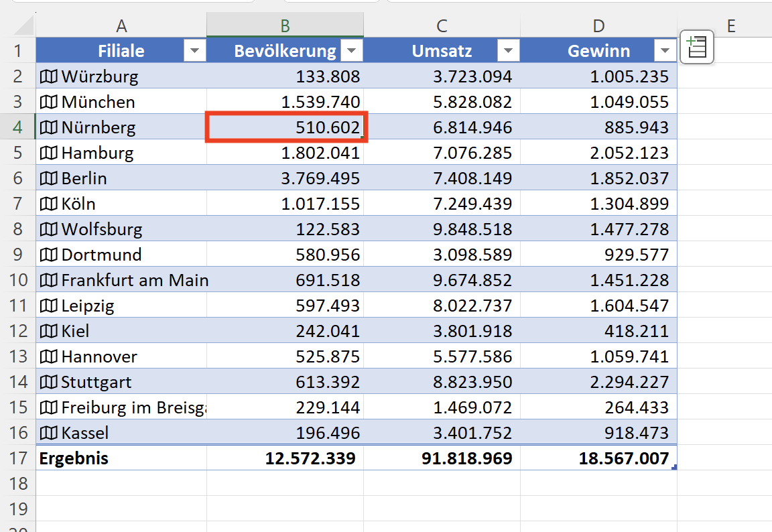Open the Bevölkerung filter dropdown
This screenshot has width=772, height=532.
point(352,51)
